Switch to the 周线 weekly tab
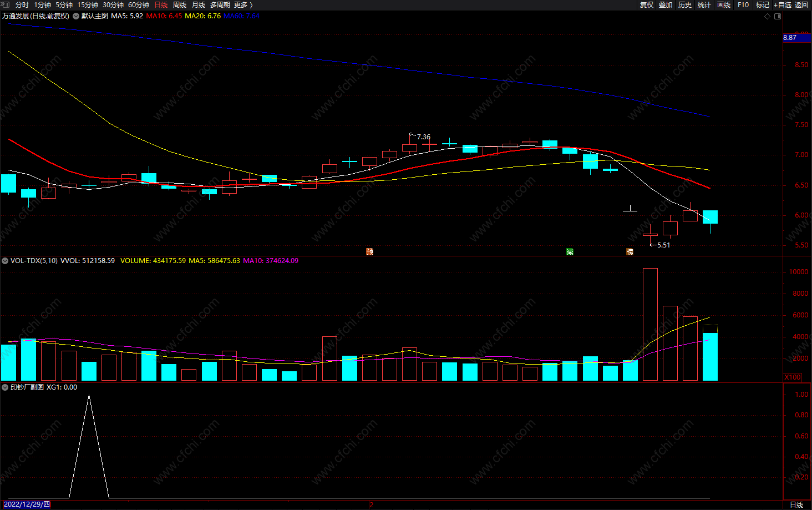The image size is (812, 510). point(180,4)
